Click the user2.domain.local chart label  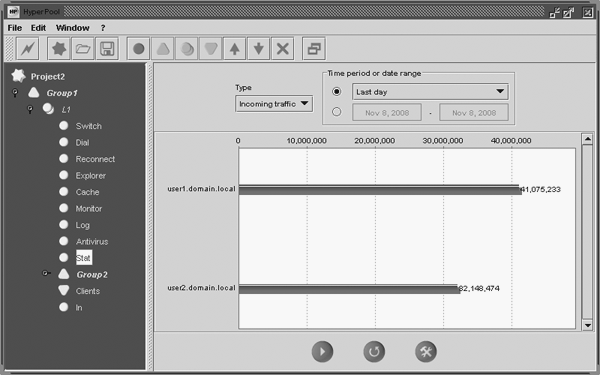click(201, 288)
